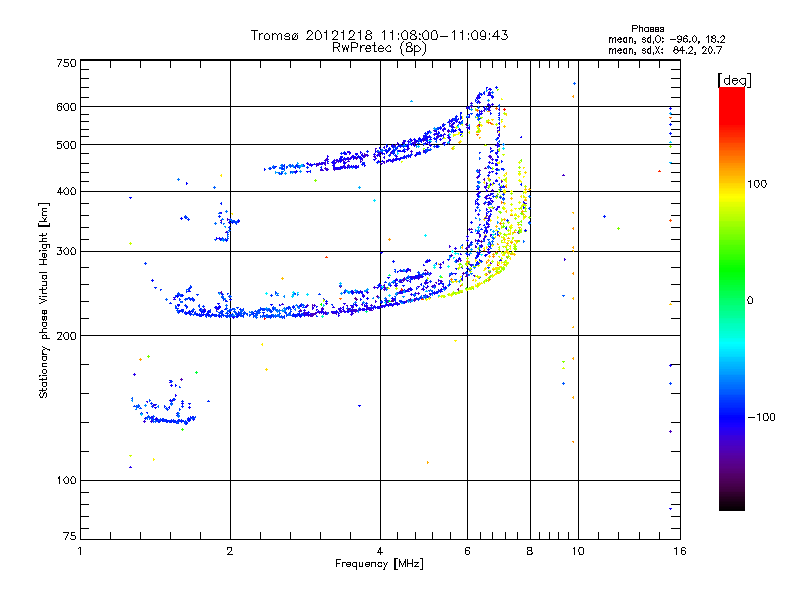Click x-axis tick label 8
The image size is (800, 600).
click(x=530, y=551)
